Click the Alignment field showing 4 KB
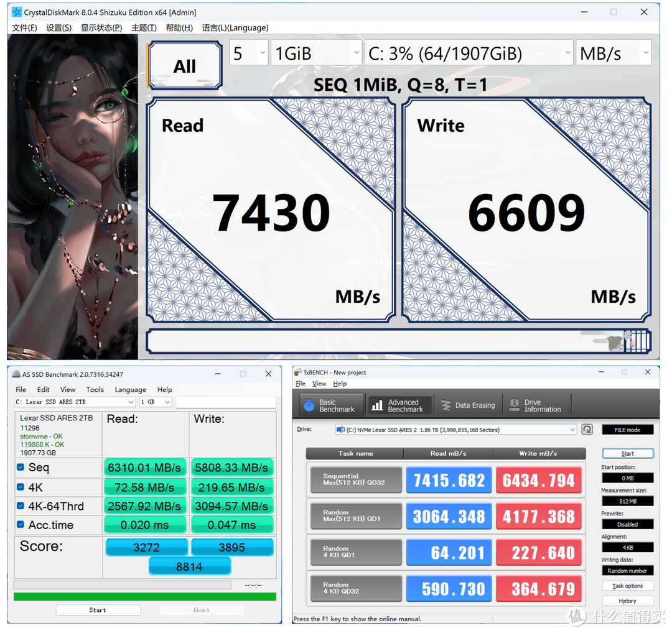Image resolution: width=672 pixels, height=633 pixels. [627, 547]
